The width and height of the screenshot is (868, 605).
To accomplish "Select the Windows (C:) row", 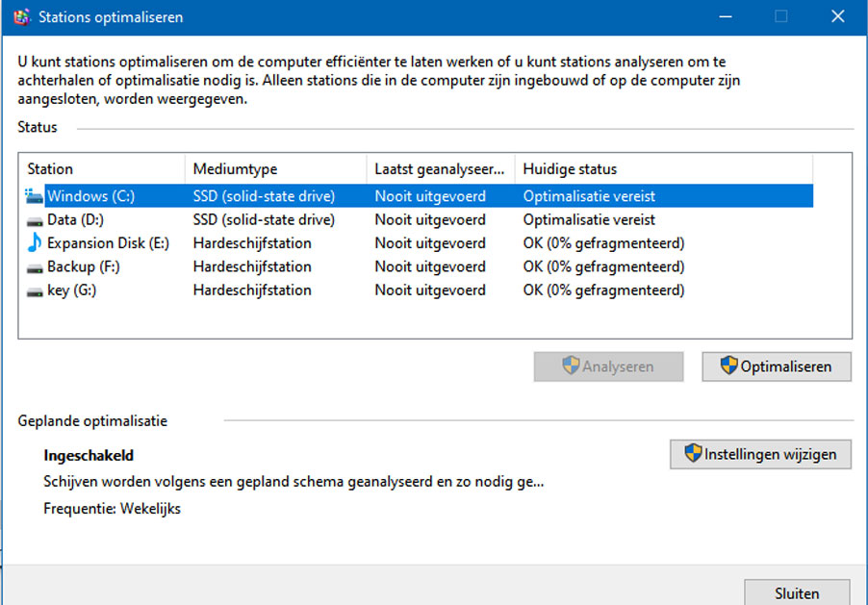I will tap(419, 196).
